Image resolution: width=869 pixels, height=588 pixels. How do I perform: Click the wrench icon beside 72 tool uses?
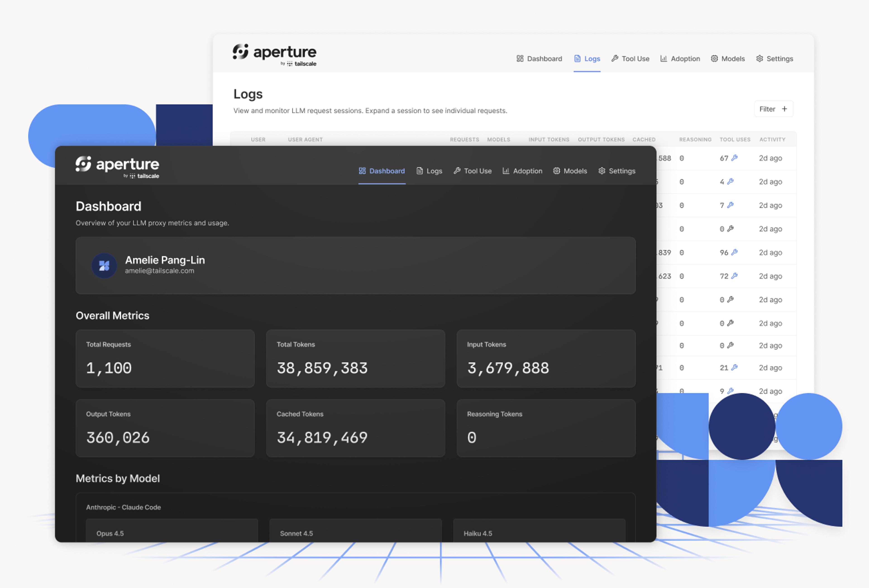coord(734,276)
